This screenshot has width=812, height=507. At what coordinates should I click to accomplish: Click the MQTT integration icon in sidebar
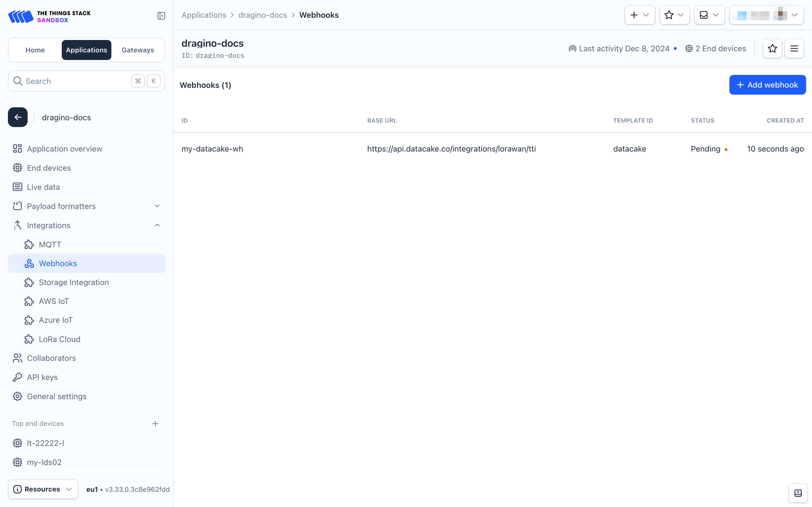(29, 244)
